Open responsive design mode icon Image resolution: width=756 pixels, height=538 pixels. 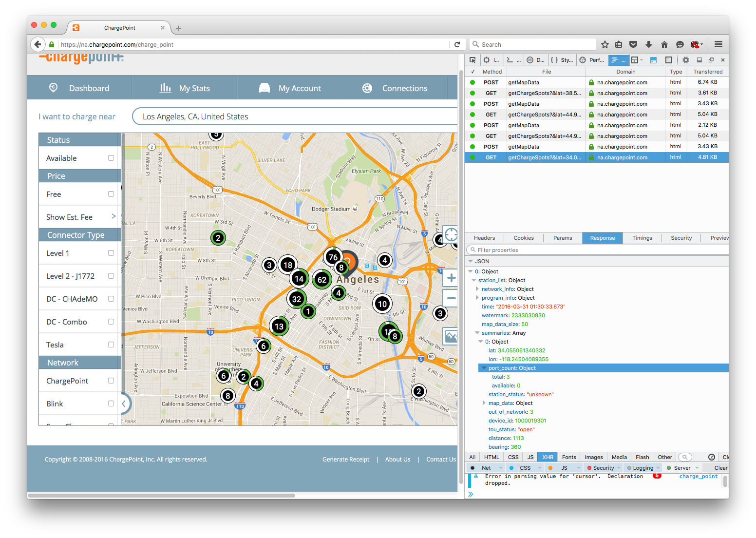669,60
